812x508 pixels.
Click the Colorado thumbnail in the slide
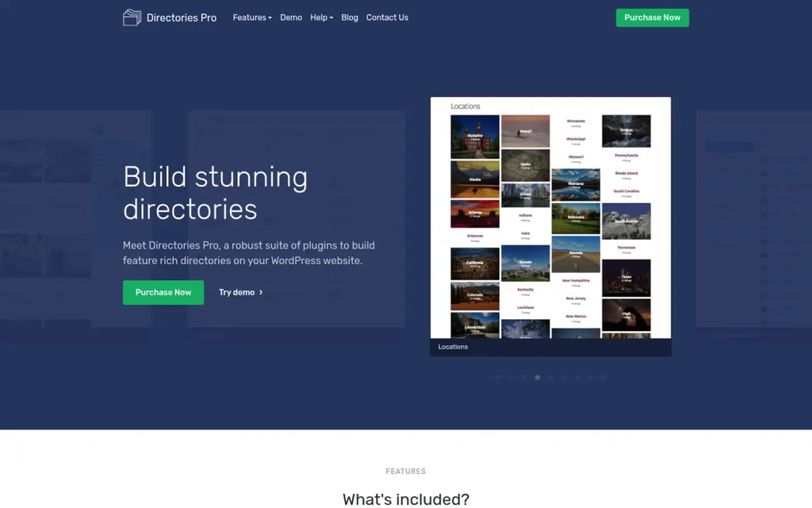coord(475,296)
